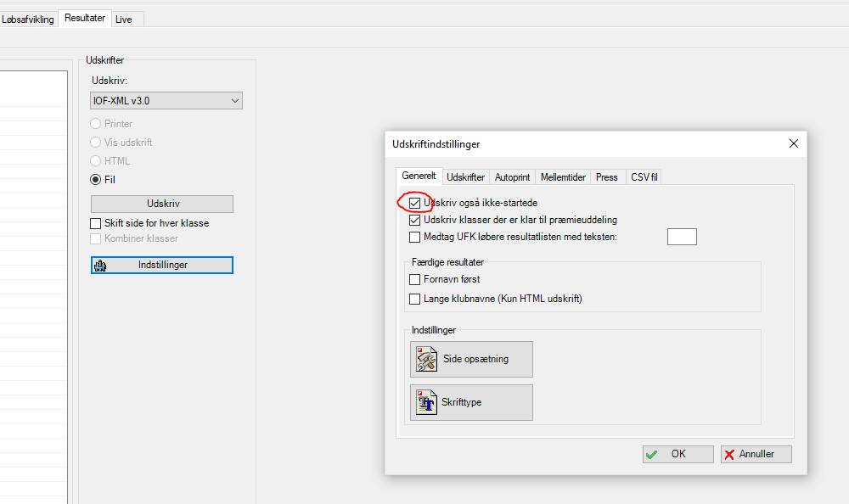The image size is (849, 504).
Task: Click the green checkmark on OK button
Action: [652, 454]
